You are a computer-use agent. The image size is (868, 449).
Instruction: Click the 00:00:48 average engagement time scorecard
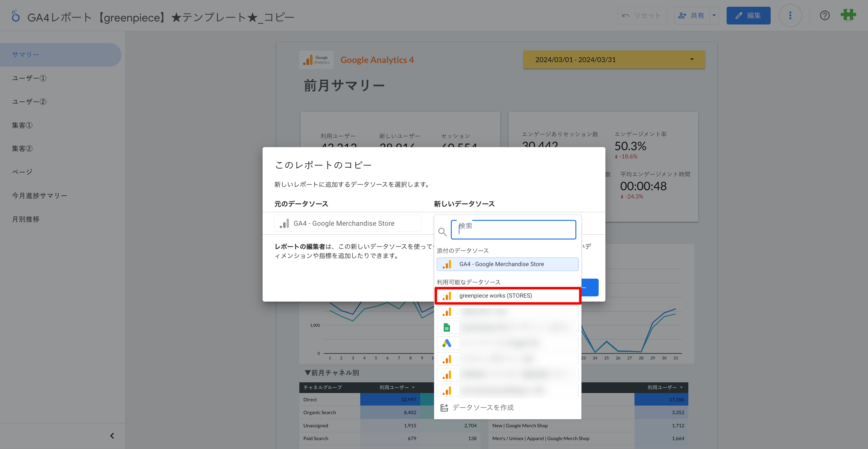point(643,186)
